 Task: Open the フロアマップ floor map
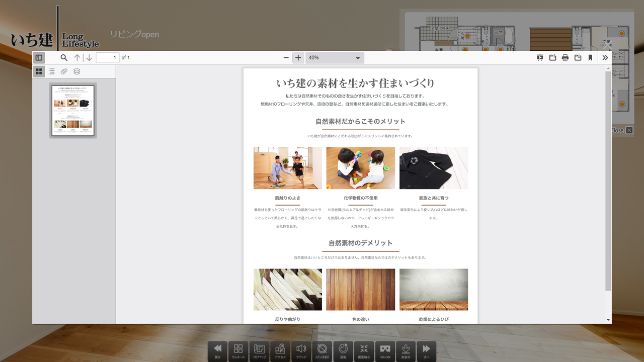coord(259,351)
